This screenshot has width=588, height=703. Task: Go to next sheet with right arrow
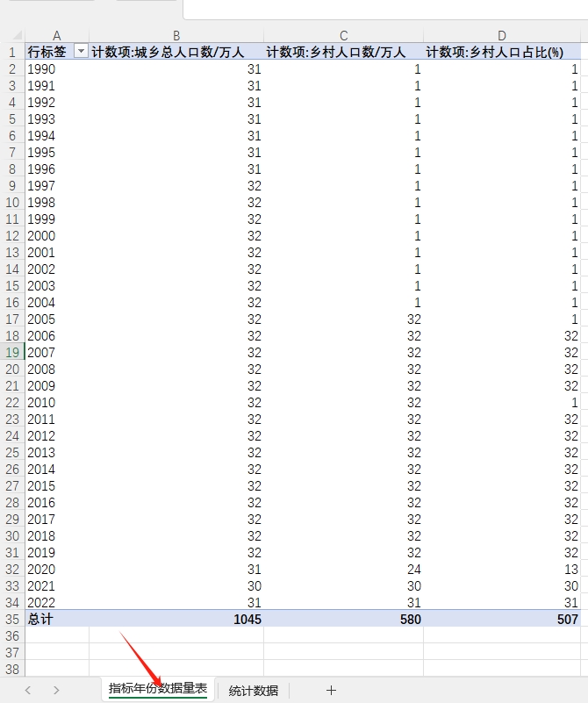(56, 691)
